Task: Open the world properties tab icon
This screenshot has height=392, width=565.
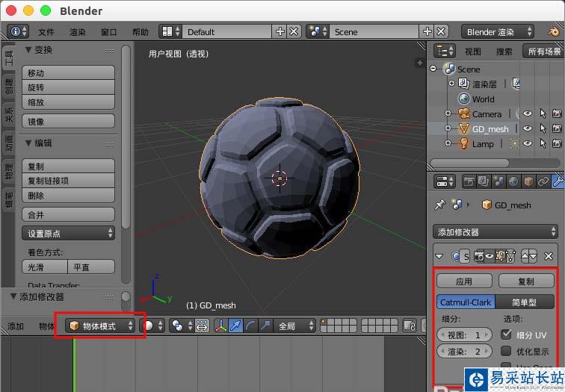Action: 514,181
